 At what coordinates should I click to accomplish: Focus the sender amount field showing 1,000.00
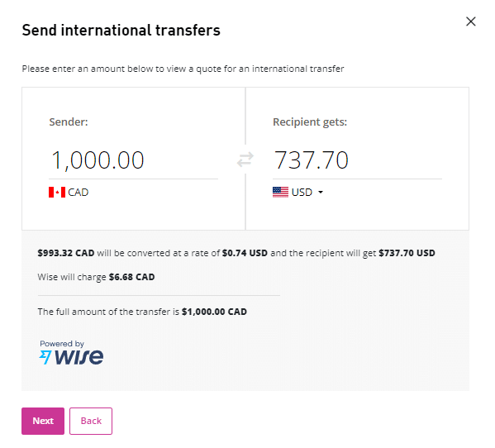(x=133, y=160)
